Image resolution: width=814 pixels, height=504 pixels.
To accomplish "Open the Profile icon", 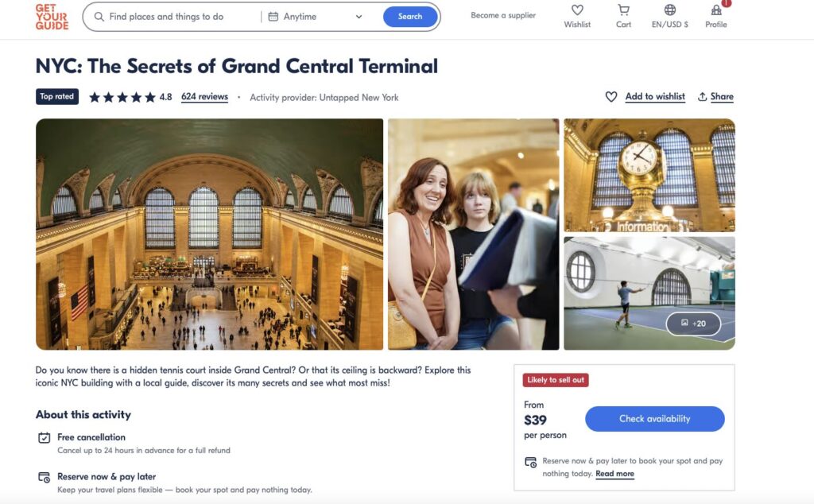I will (716, 10).
